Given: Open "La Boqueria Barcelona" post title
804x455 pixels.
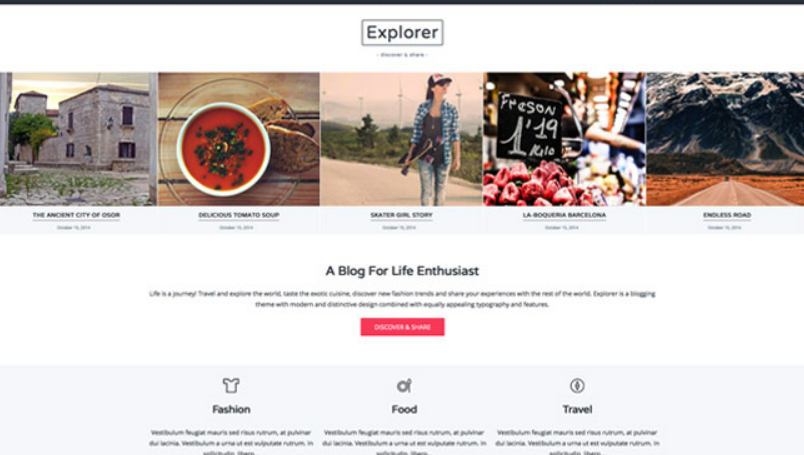Looking at the screenshot, I should (x=564, y=215).
